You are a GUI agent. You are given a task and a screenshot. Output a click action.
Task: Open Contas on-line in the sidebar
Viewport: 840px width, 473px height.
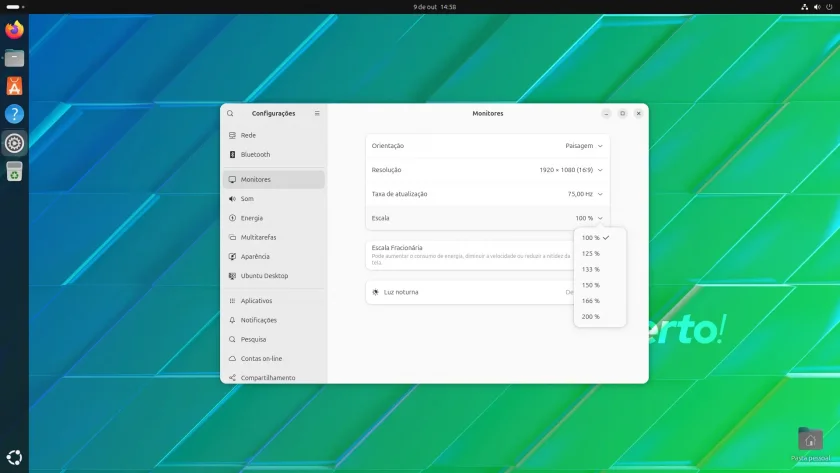[x=274, y=359]
